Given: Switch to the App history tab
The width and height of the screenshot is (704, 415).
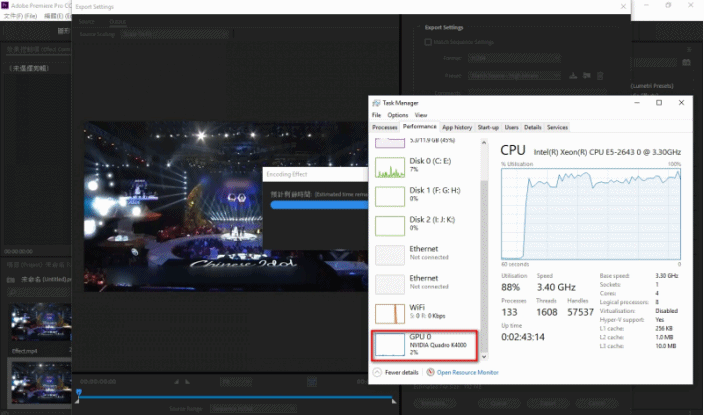Looking at the screenshot, I should point(457,128).
